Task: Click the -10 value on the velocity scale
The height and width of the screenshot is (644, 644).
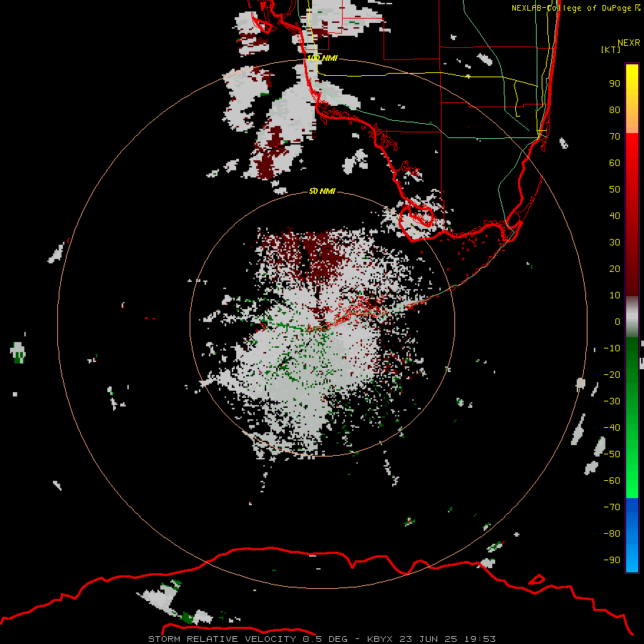Action: pyautogui.click(x=612, y=348)
